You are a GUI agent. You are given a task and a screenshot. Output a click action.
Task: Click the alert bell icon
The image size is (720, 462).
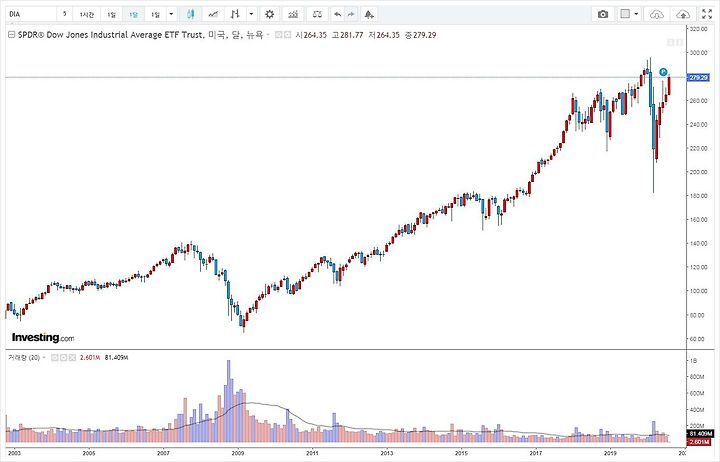(x=369, y=14)
